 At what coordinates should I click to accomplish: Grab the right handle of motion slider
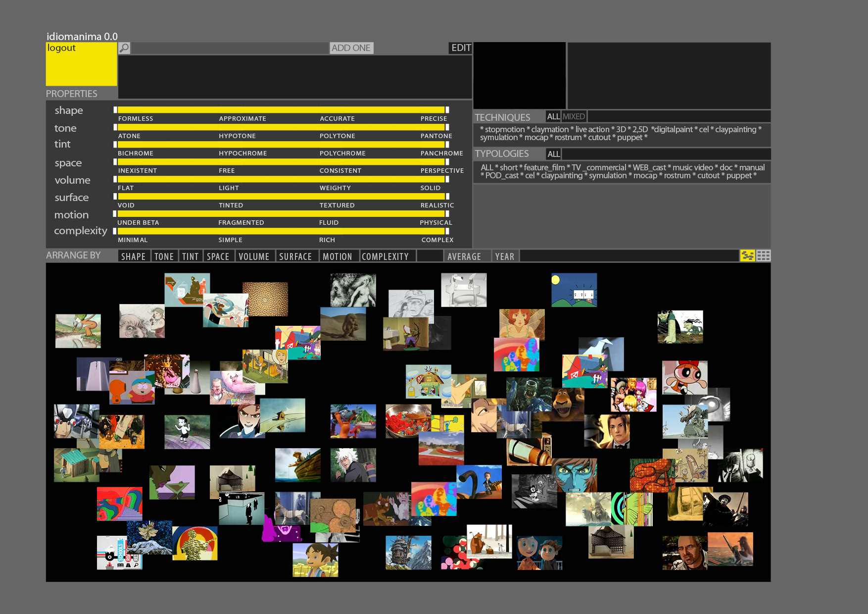[447, 214]
